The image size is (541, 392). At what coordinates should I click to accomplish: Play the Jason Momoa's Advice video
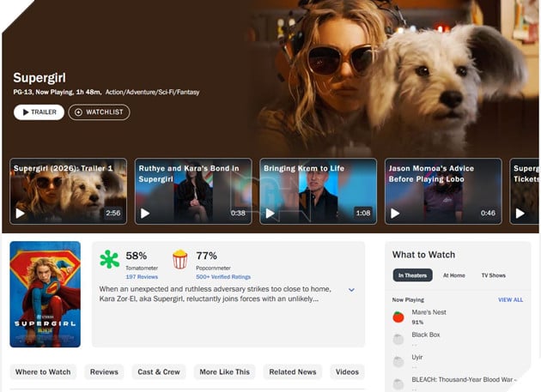395,214
